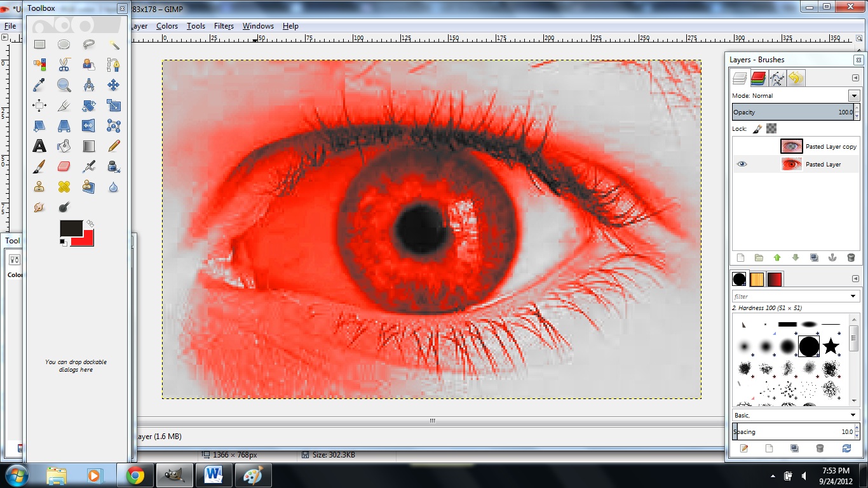Open the Tools menu
Screen dimensions: 868x488
(x=196, y=26)
